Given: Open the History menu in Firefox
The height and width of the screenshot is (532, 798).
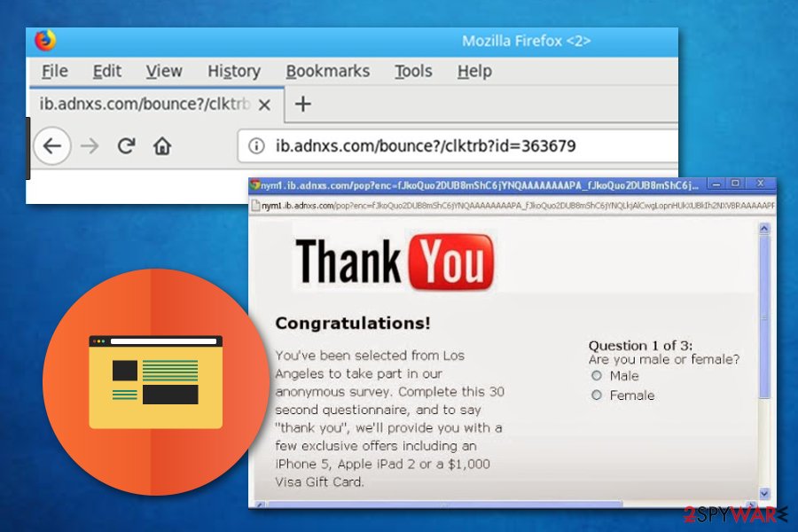Looking at the screenshot, I should (234, 71).
